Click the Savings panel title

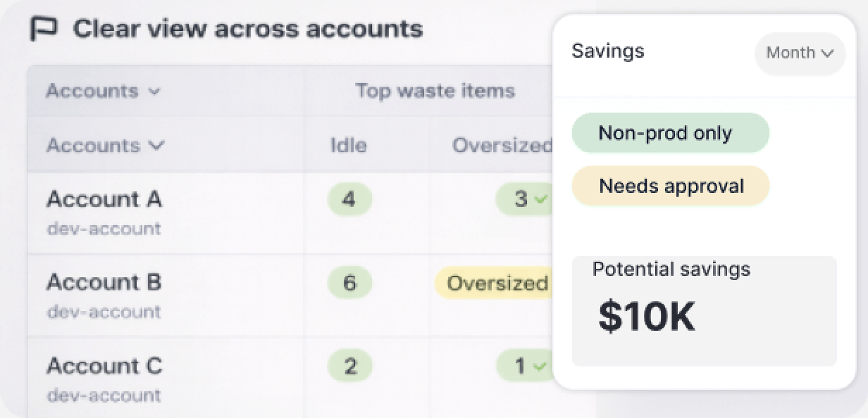(607, 51)
